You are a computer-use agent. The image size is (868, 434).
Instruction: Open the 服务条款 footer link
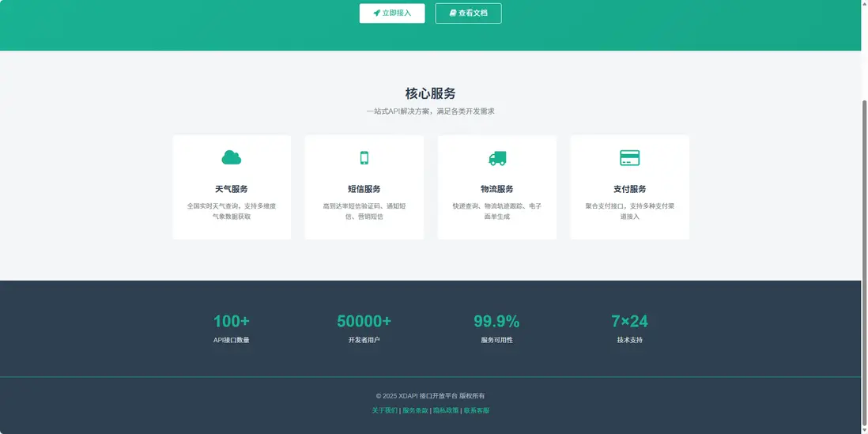tap(415, 411)
